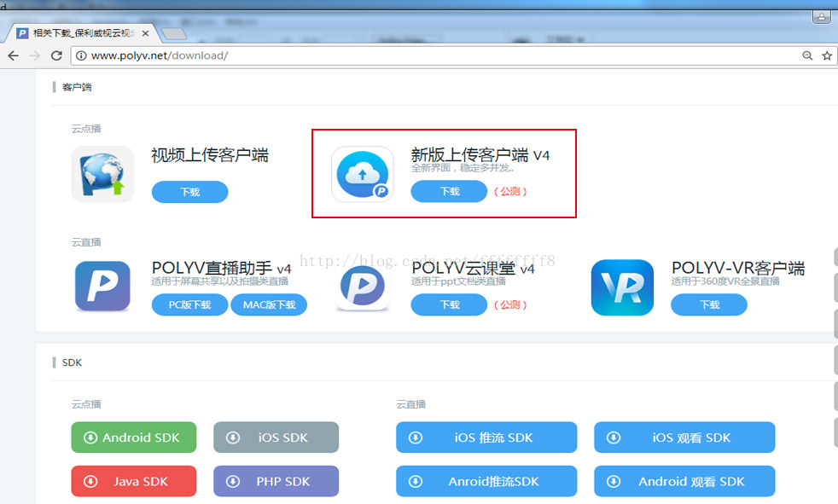Click the 云直播 label above POLYV直播助手
Viewport: 838px width, 504px height.
pos(86,242)
